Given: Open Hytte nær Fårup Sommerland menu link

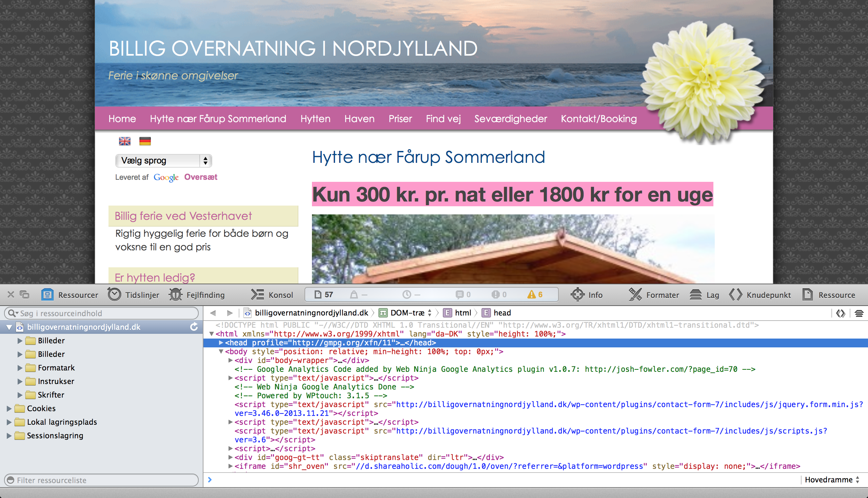Looking at the screenshot, I should [x=218, y=119].
